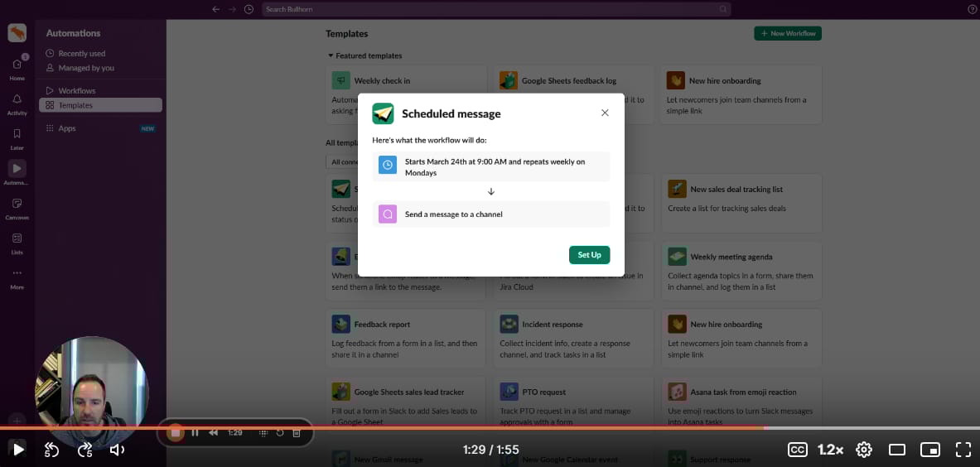Viewport: 980px width, 467px height.
Task: Open New sales deal tracking list template
Action: click(x=742, y=203)
